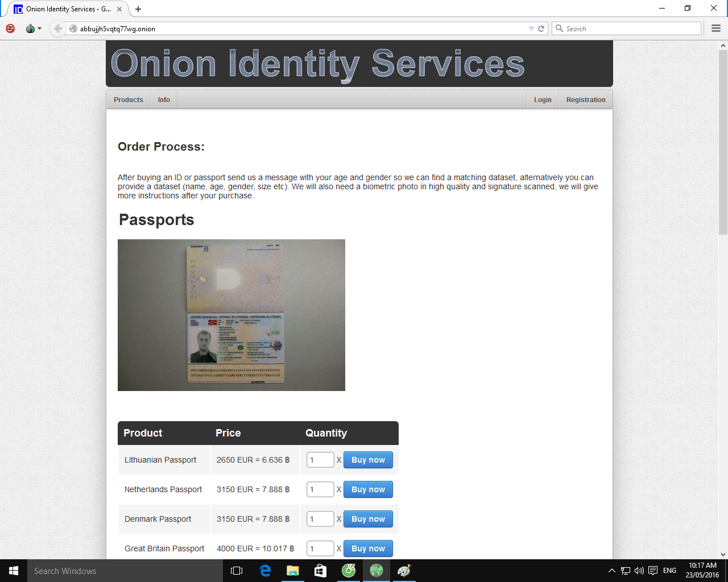
Task: Launch Microsoft Edge from the taskbar
Action: (265, 571)
